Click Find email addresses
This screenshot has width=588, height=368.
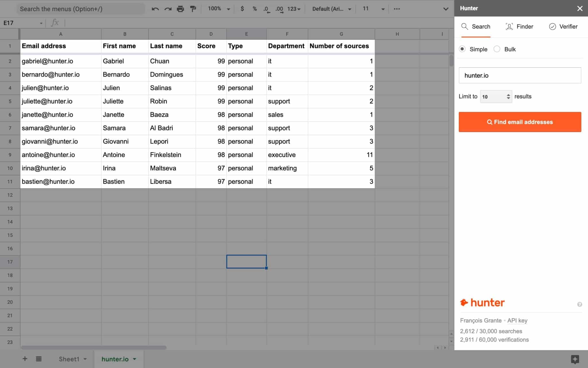520,122
